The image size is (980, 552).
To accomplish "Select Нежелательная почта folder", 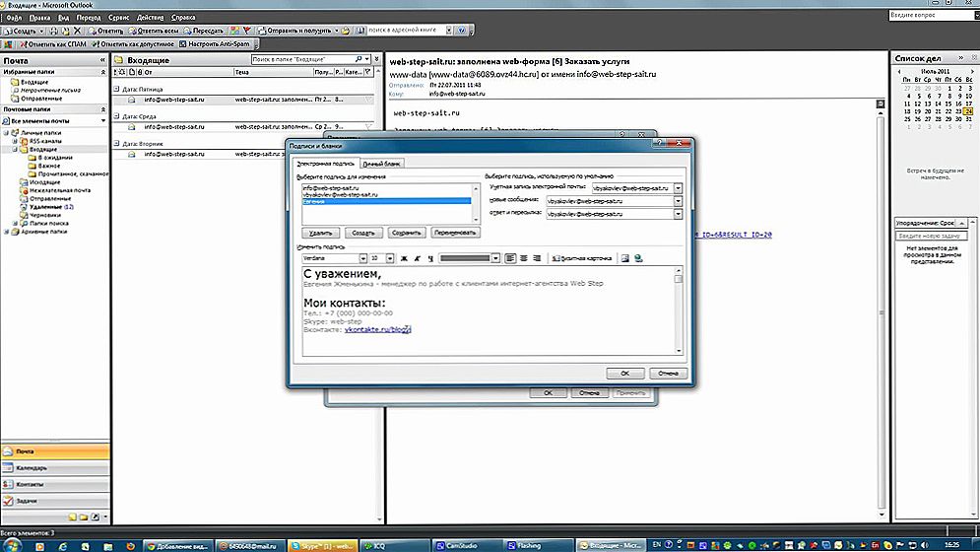I will (x=59, y=190).
